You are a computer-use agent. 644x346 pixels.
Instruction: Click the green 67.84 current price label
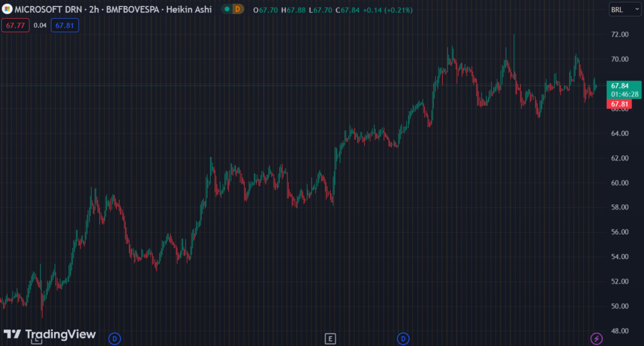point(619,86)
